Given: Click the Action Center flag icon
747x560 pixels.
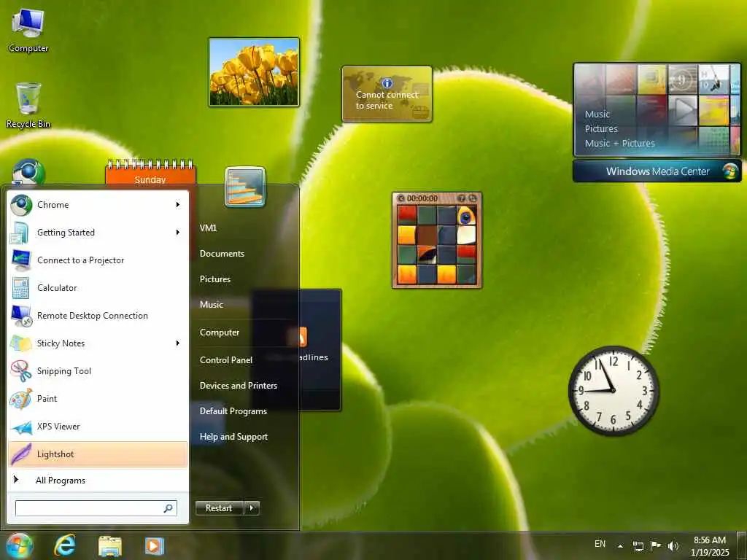Looking at the screenshot, I should [x=656, y=545].
